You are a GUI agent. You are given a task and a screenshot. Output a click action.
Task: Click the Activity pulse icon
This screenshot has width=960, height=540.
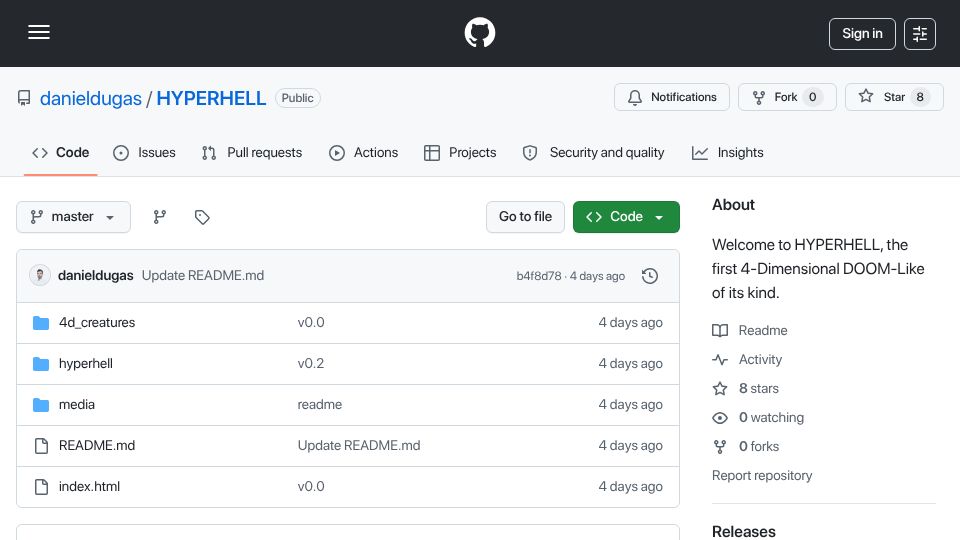(720, 359)
